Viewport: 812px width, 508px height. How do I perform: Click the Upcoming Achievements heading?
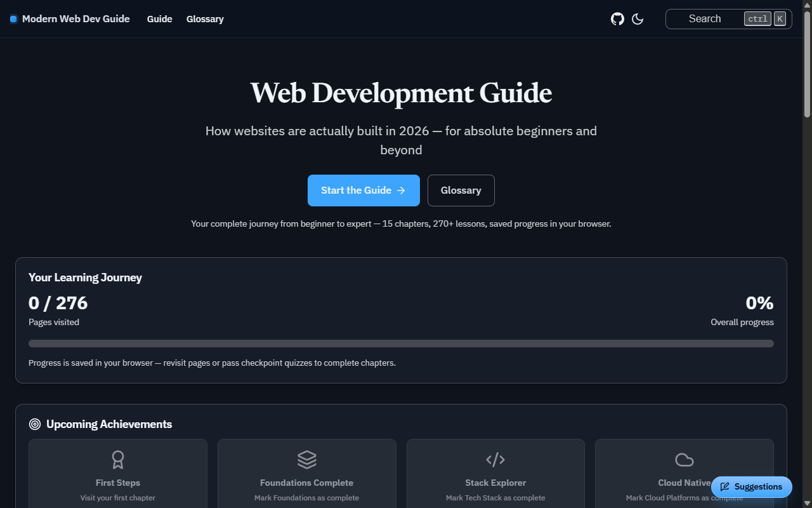(x=109, y=424)
